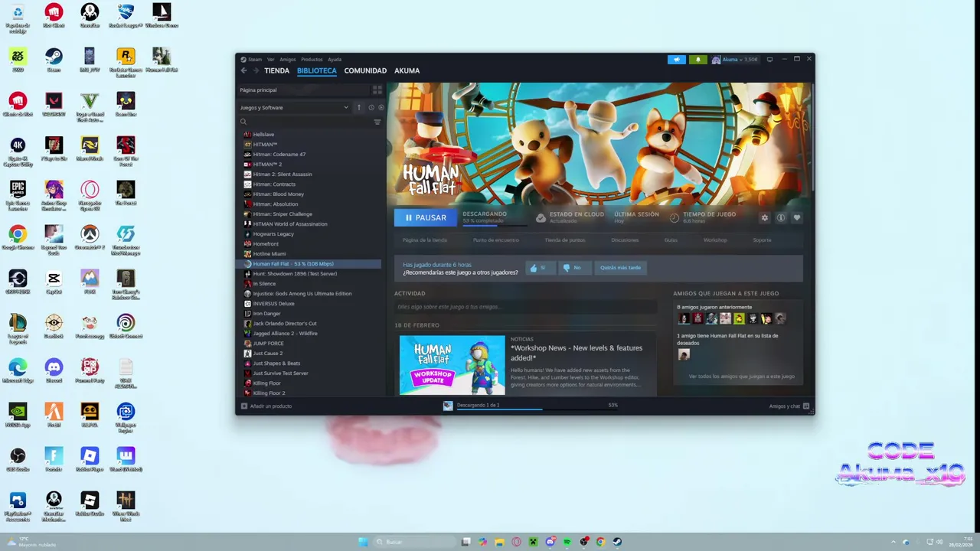This screenshot has height=551, width=980.
Task: Click the Página principal button
Action: pos(302,90)
